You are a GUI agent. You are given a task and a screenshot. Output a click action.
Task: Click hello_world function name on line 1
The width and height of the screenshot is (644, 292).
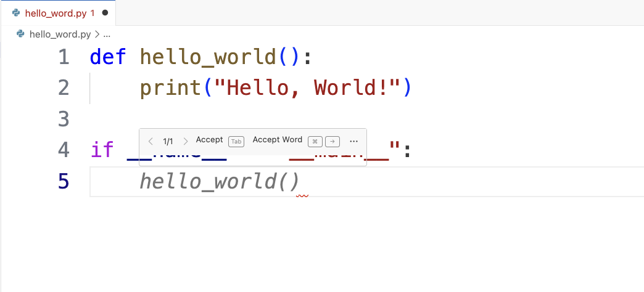[x=208, y=57]
